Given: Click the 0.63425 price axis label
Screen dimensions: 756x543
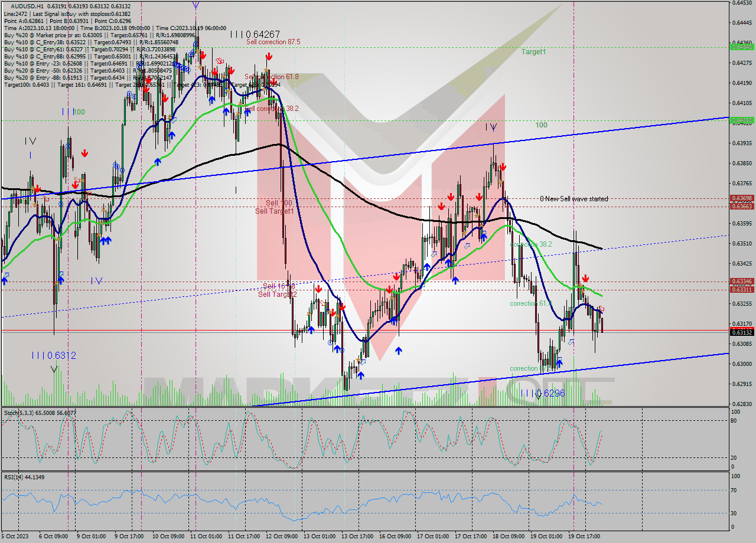Looking at the screenshot, I should (x=742, y=263).
